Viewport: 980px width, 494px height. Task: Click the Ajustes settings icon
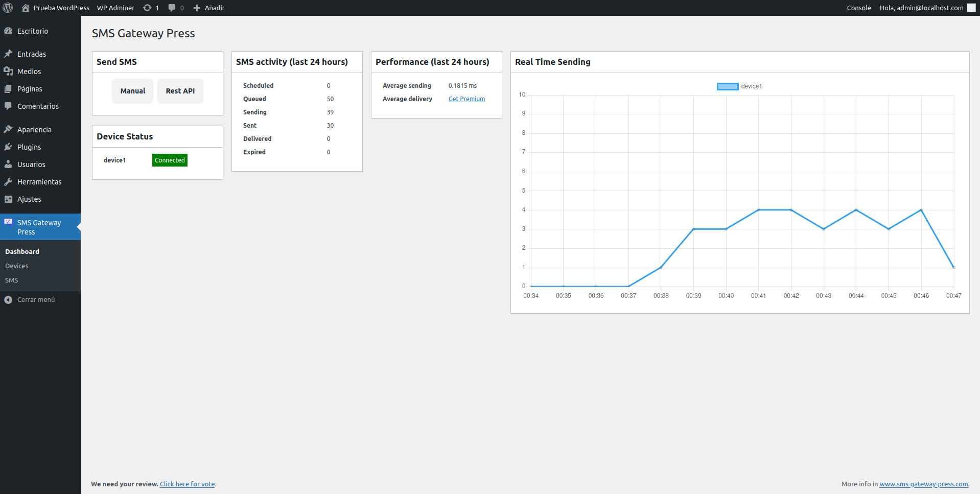[x=8, y=199]
